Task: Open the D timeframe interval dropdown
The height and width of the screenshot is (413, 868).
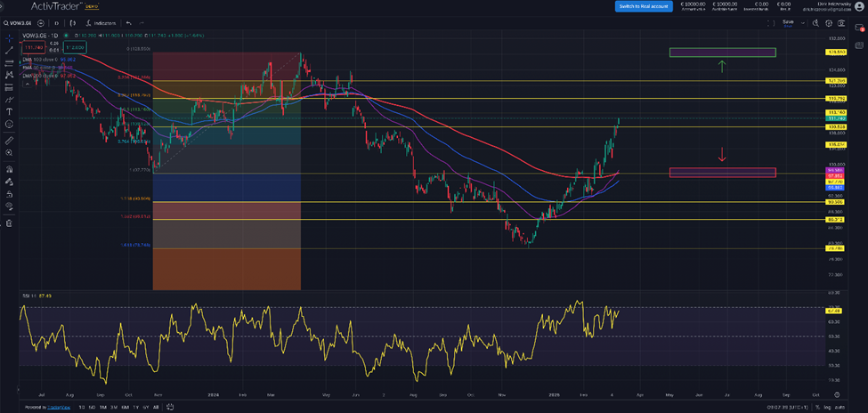Action: pos(57,23)
